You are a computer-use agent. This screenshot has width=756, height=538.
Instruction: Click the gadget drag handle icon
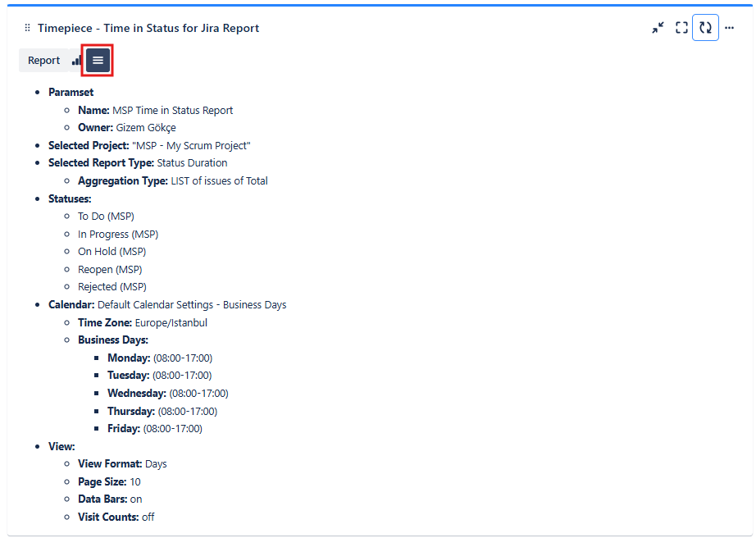coord(28,28)
